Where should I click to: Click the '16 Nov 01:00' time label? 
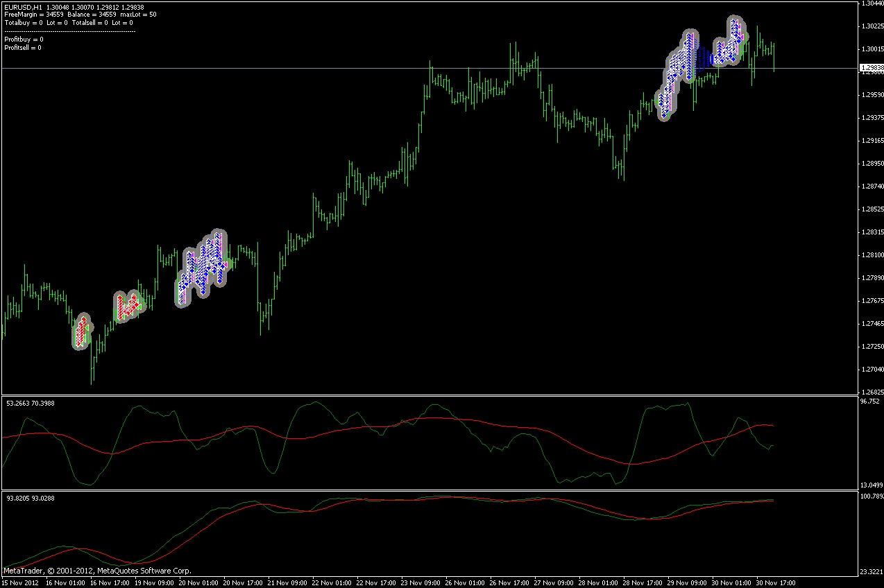click(65, 583)
